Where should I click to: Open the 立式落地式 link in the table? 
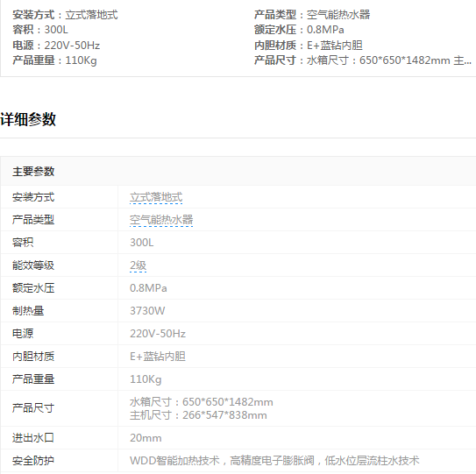(156, 197)
